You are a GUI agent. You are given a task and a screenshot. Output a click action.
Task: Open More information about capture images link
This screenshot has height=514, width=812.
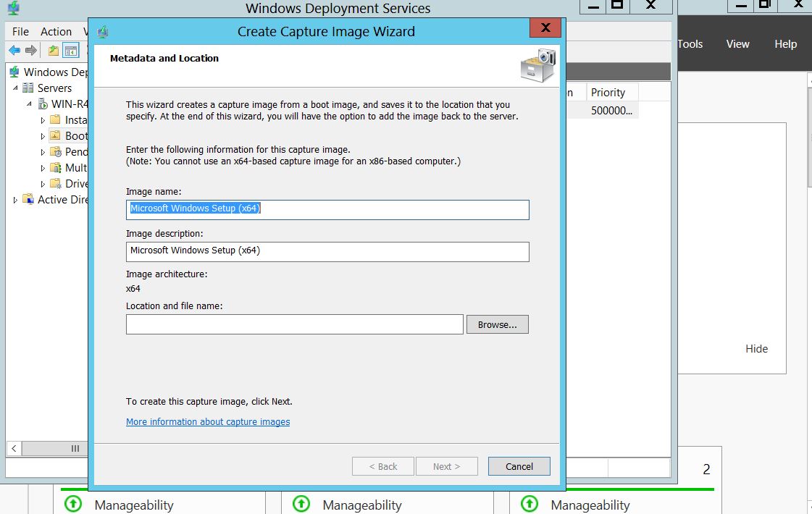208,422
